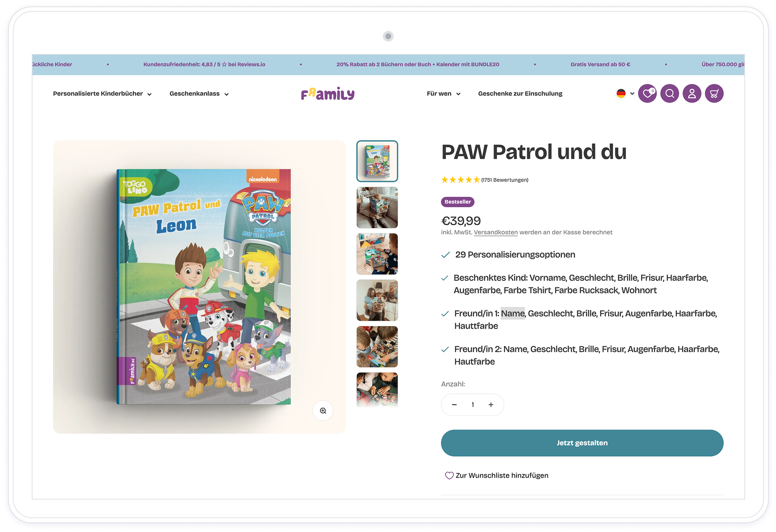Select the sixth partially visible thumbnail
Image resolution: width=776 pixels, height=532 pixels.
point(377,390)
